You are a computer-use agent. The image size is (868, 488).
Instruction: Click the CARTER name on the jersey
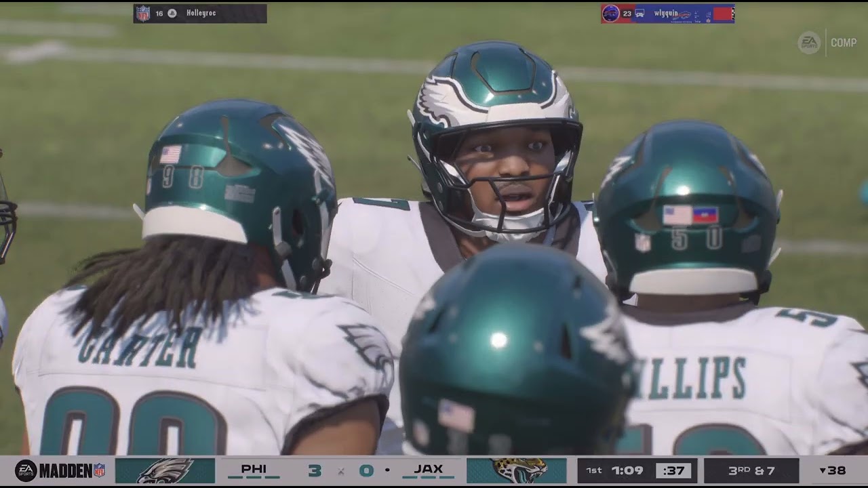139,346
